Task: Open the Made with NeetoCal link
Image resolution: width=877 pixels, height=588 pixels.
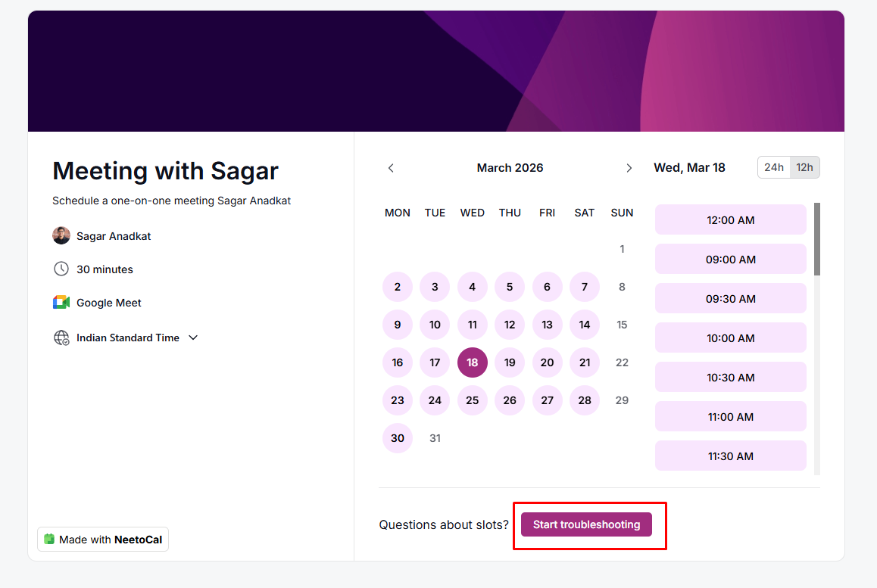Action: tap(103, 540)
